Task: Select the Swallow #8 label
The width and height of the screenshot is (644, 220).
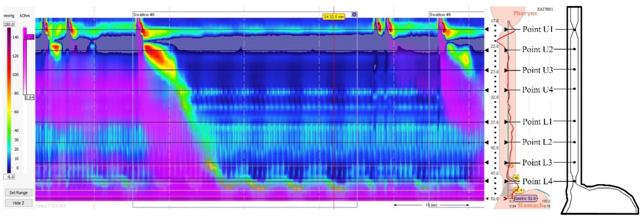Action: (144, 15)
